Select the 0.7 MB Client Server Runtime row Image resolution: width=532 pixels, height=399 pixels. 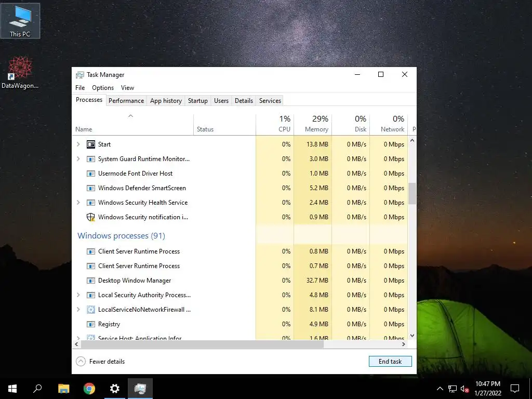tap(240, 266)
